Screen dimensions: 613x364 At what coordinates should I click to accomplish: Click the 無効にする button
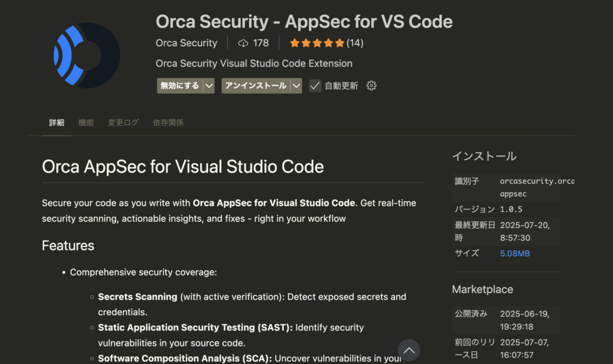pos(180,86)
